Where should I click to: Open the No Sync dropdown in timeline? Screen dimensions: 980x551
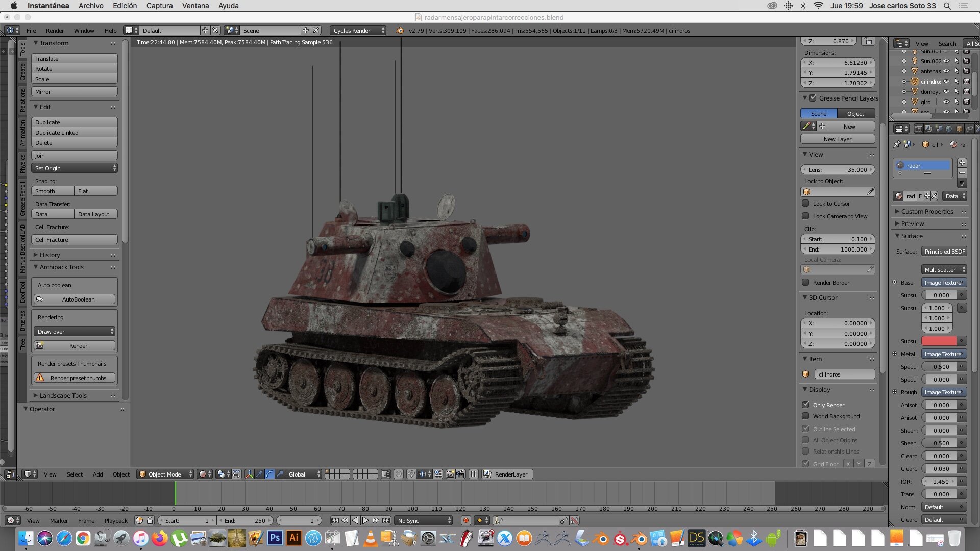(424, 520)
